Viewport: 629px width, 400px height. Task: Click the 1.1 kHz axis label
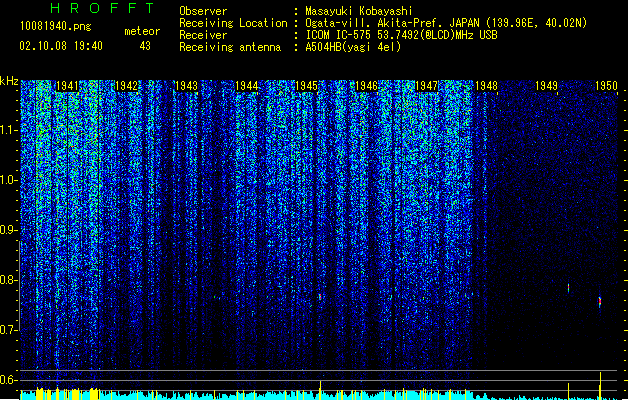point(8,130)
